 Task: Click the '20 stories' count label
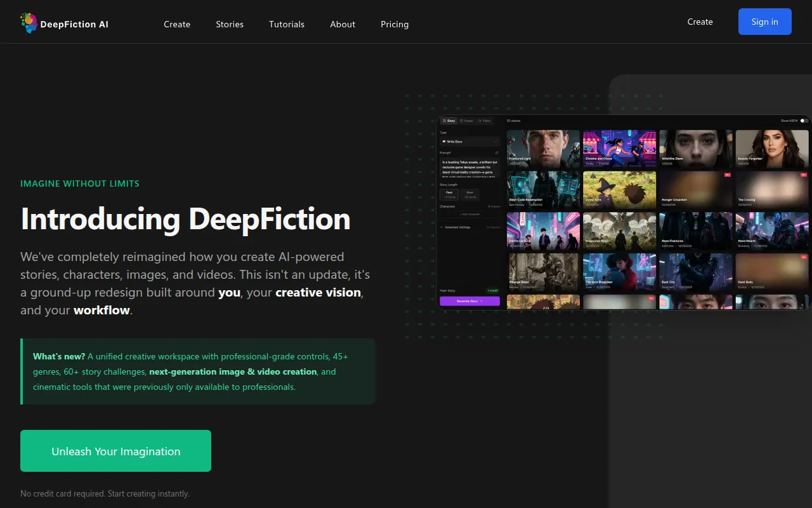pos(514,121)
